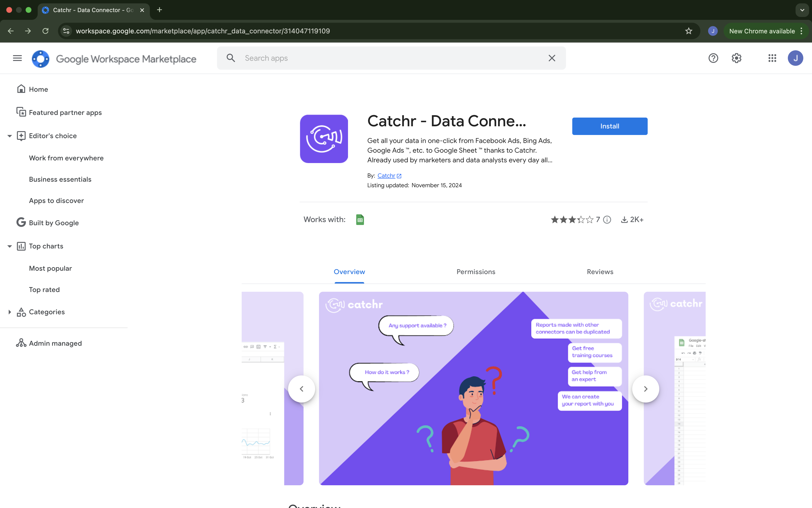Click the Catchr app logo icon
Viewport: 812px width, 508px height.
[x=324, y=139]
